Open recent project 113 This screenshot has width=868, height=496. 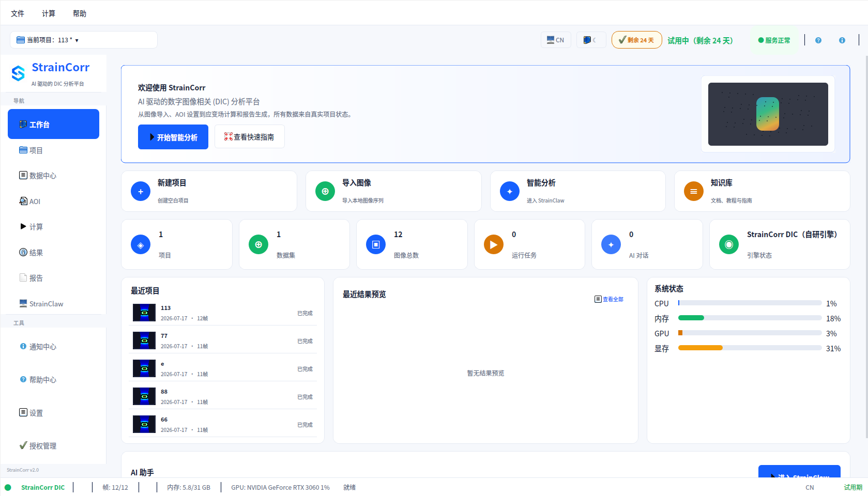(x=223, y=313)
